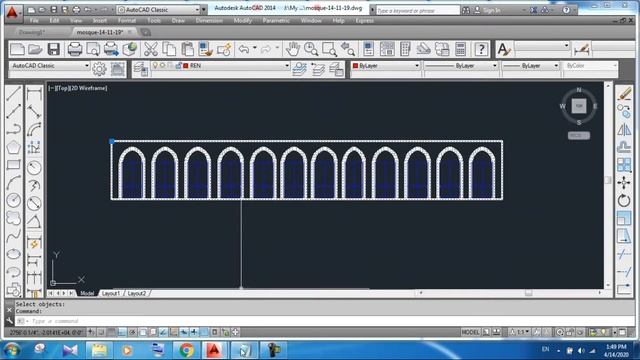The width and height of the screenshot is (640, 360).
Task: Open the Array tool
Action: (x=624, y=165)
